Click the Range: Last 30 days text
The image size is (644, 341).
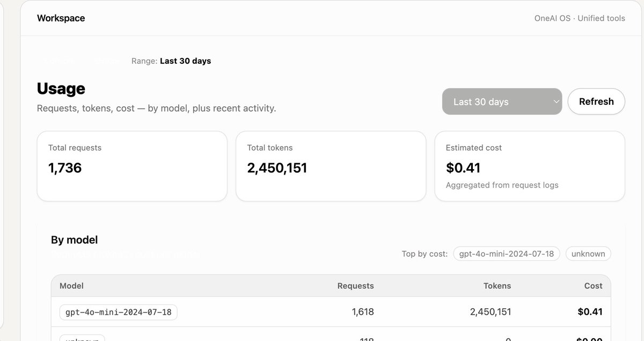click(x=171, y=61)
